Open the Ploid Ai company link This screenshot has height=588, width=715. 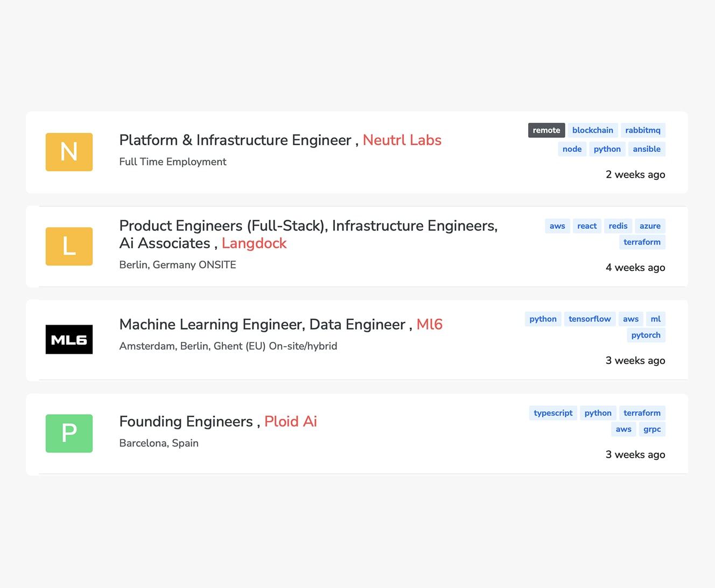pos(290,421)
